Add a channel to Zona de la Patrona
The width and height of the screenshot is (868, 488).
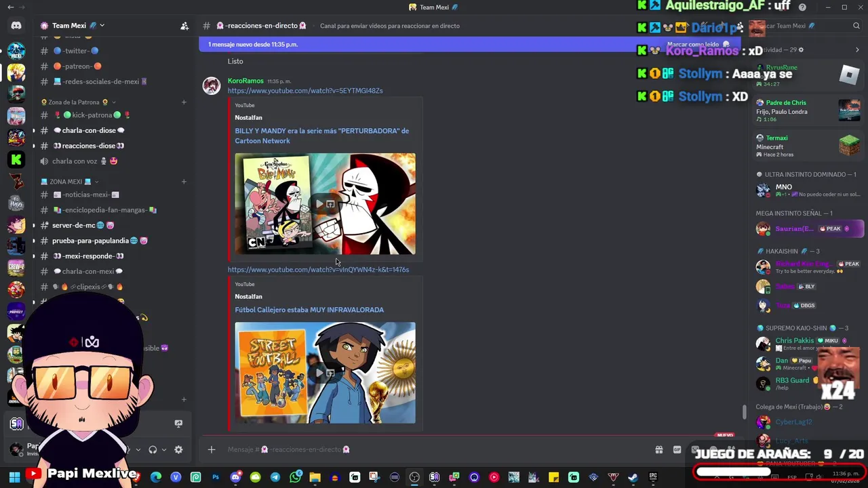pyautogui.click(x=184, y=102)
